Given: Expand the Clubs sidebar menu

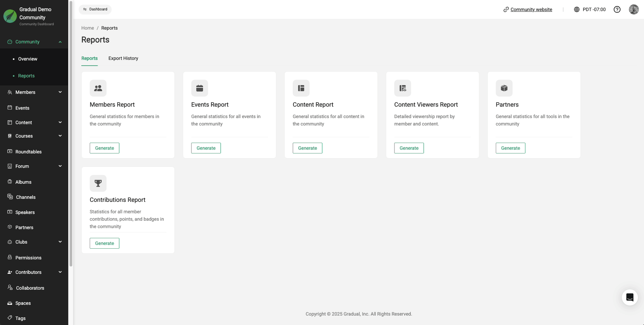Looking at the screenshot, I should [60, 242].
